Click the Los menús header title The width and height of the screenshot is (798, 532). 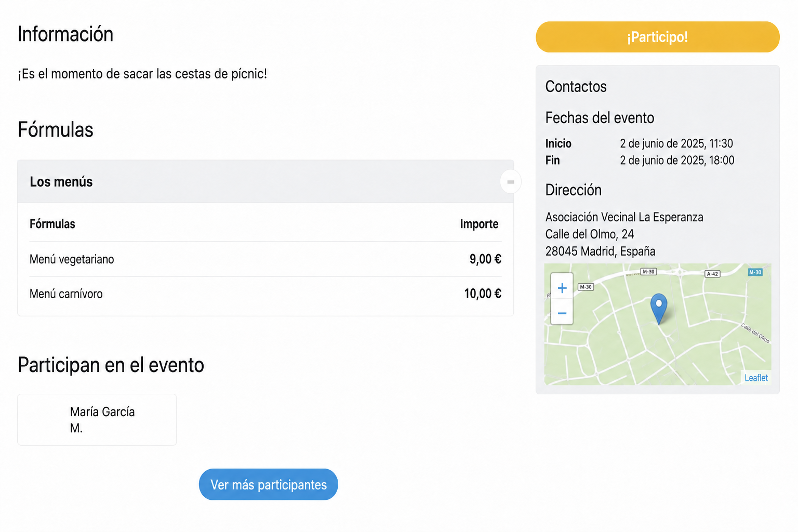[61, 182]
